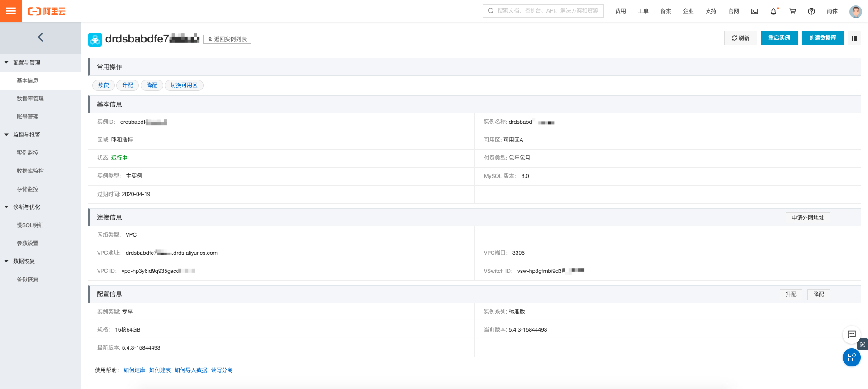Open the notification bell
Screen dimensions: 868x389
click(x=773, y=11)
